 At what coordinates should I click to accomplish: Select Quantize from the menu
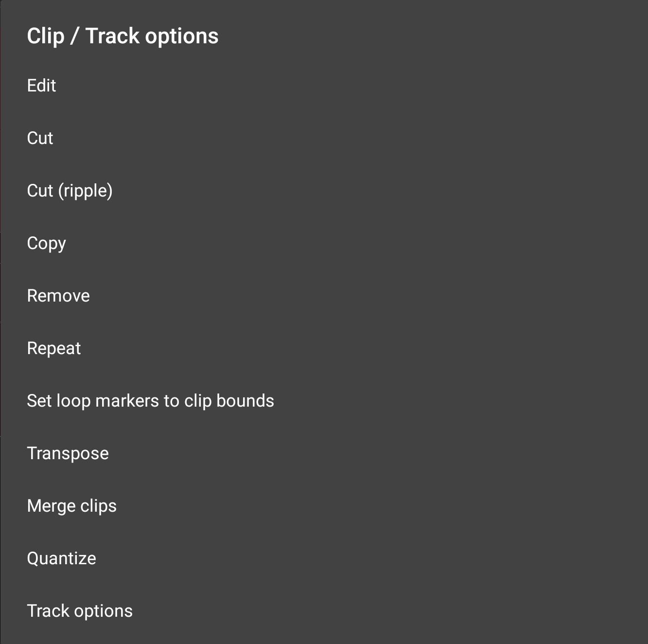click(62, 558)
